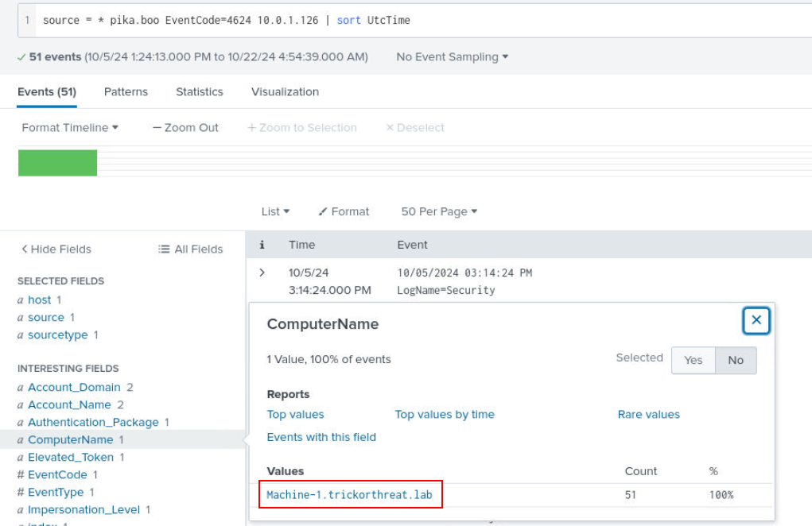This screenshot has width=812, height=526.
Task: Set Selected to No for ComputerName
Action: click(736, 361)
